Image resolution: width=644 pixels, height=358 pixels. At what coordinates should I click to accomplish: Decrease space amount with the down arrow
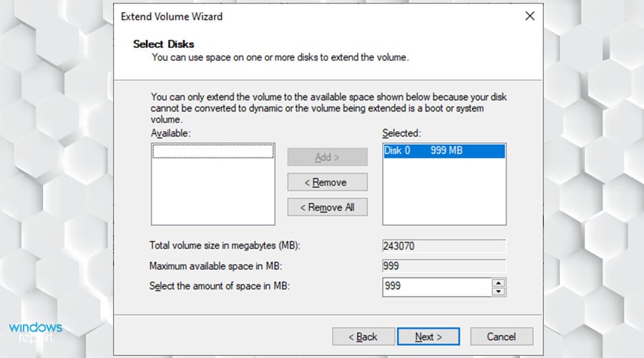pos(499,291)
